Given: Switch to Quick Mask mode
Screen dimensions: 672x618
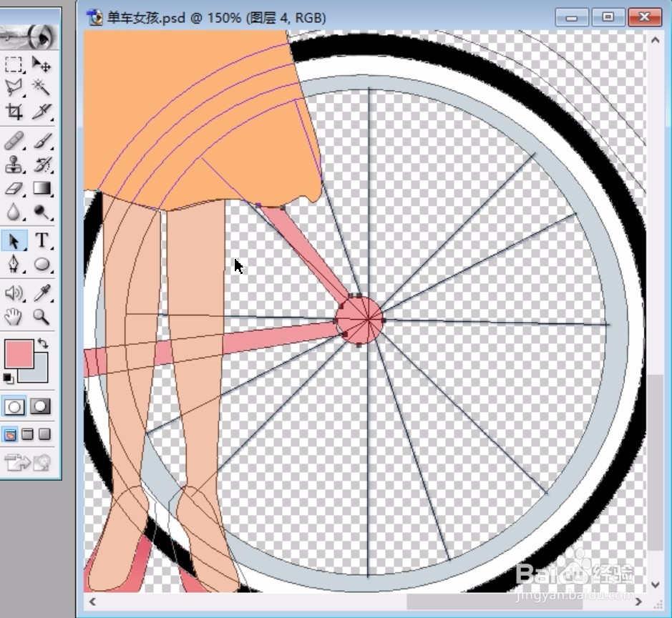Looking at the screenshot, I should click(x=40, y=407).
